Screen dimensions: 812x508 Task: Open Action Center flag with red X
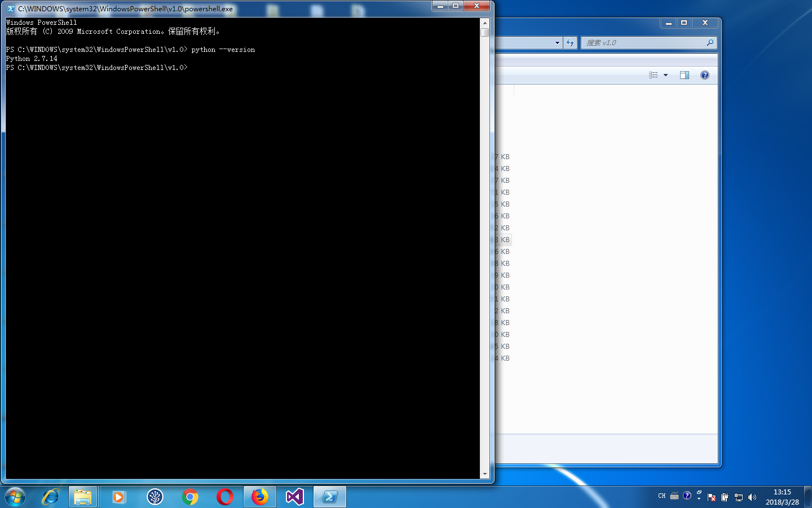click(x=712, y=497)
